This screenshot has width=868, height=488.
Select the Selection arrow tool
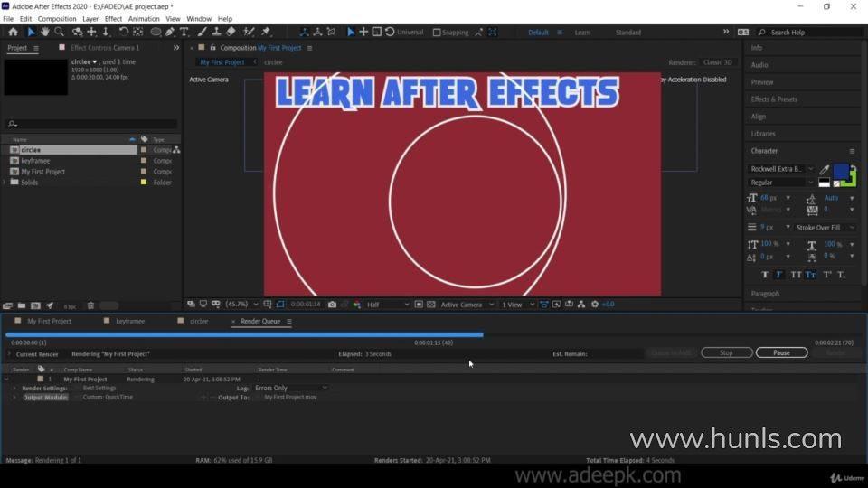click(31, 33)
